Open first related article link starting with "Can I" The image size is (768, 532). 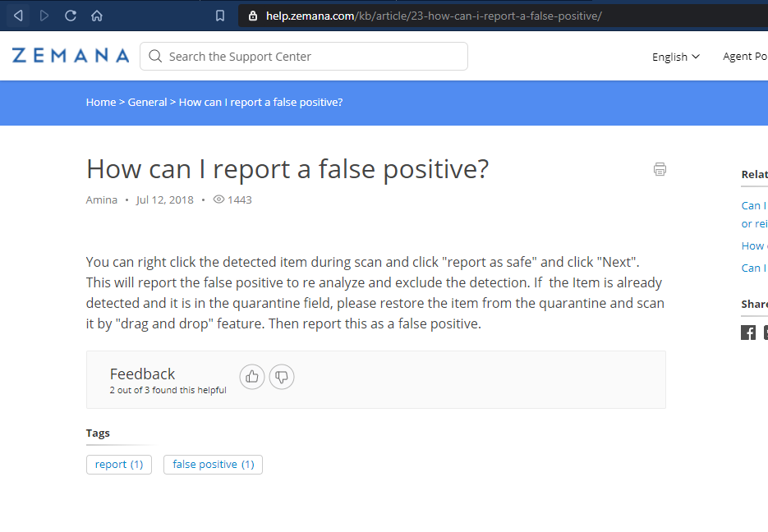[x=752, y=205]
